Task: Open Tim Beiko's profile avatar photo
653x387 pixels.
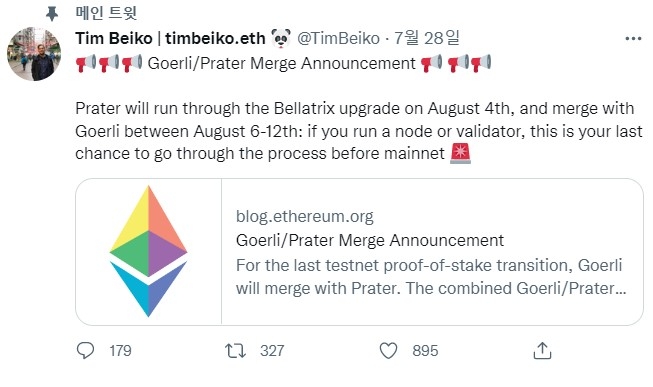Action: [x=34, y=54]
